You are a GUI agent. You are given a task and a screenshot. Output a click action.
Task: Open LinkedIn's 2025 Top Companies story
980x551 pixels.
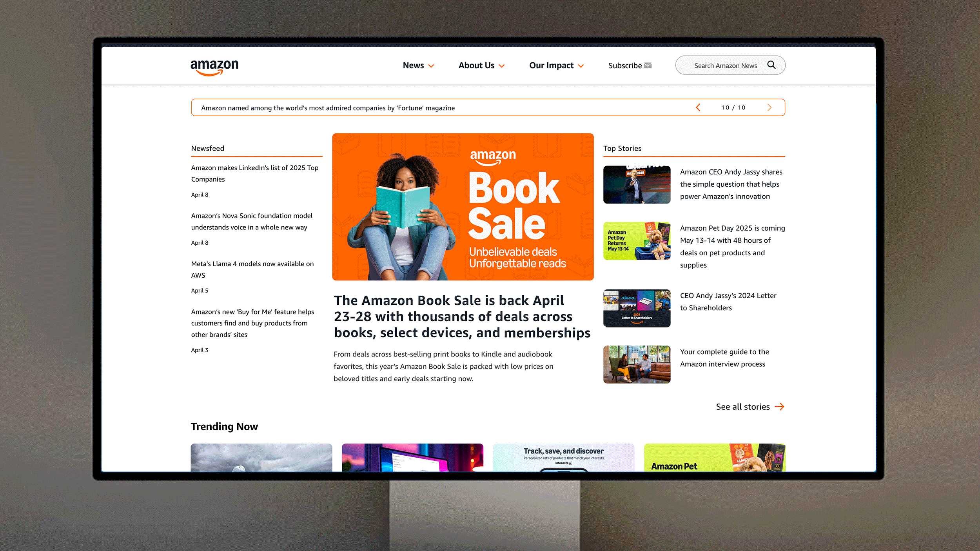(255, 173)
